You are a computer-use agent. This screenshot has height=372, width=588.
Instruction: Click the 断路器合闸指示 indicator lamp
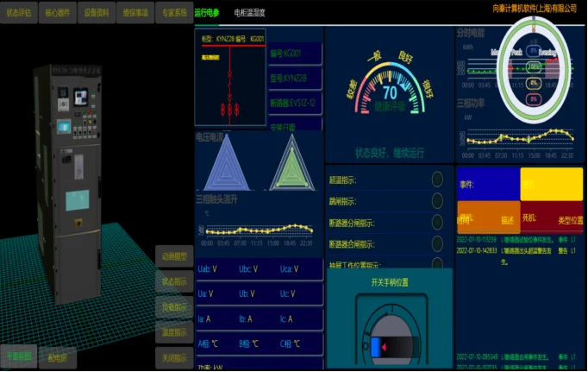pos(437,243)
